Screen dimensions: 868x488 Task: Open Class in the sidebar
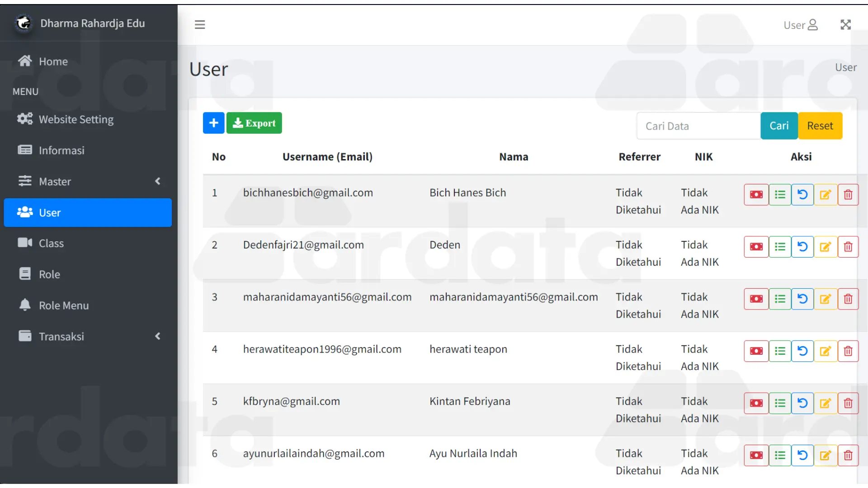(x=88, y=243)
